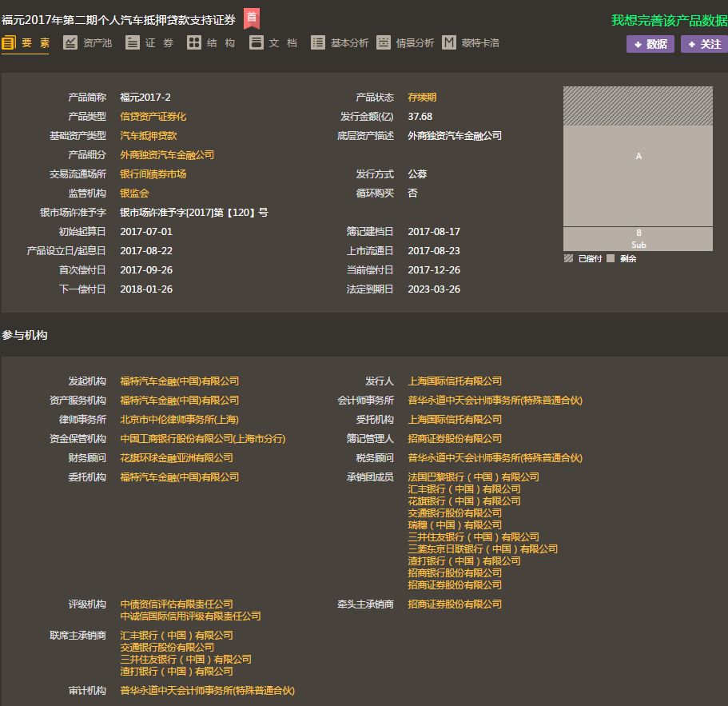Image resolution: width=728 pixels, height=706 pixels.
Task: Open 委托机构 福特汽车金融 link
Action: 180,477
